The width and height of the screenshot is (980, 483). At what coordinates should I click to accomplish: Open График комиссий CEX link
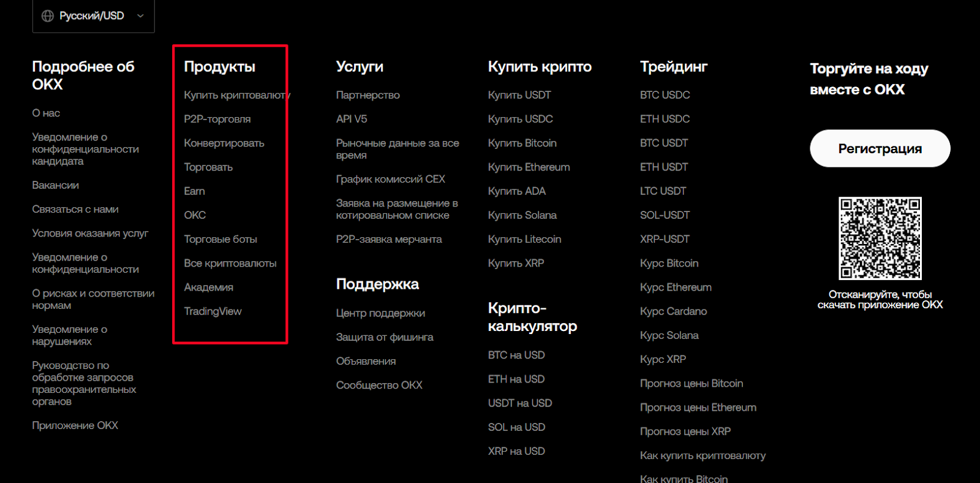390,179
